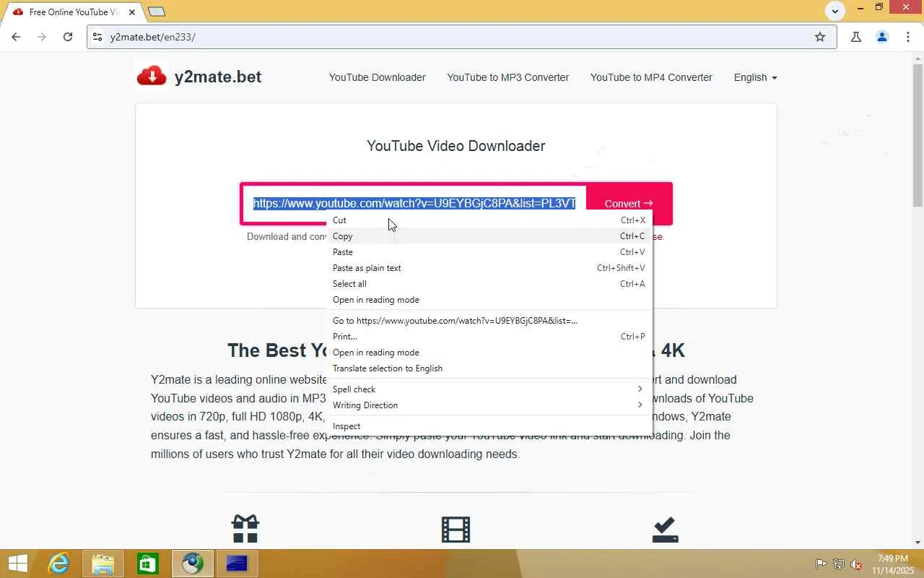
Task: Select Print... from the context menu
Action: (x=489, y=337)
